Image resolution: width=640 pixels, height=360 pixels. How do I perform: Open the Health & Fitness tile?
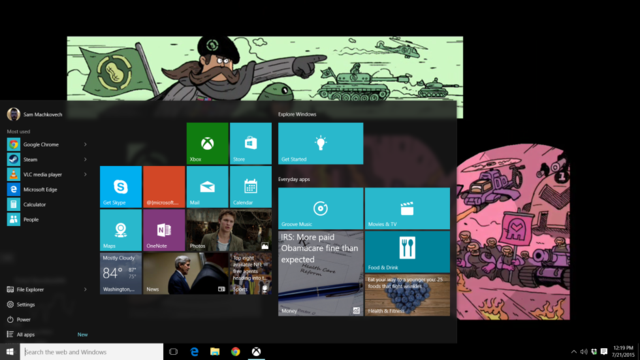click(x=407, y=295)
